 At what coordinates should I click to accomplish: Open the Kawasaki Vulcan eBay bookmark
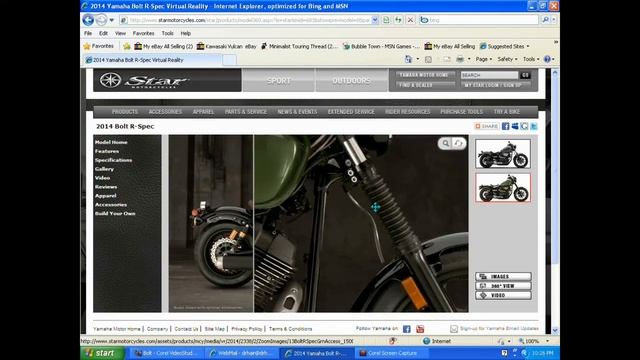click(x=227, y=47)
